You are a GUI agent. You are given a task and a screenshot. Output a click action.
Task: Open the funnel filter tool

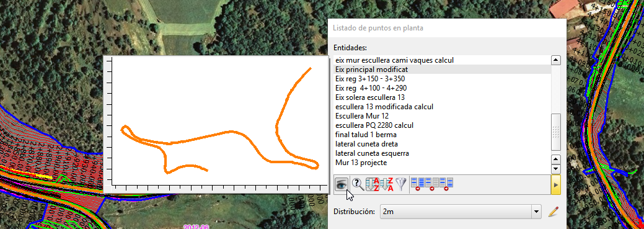[x=401, y=184]
